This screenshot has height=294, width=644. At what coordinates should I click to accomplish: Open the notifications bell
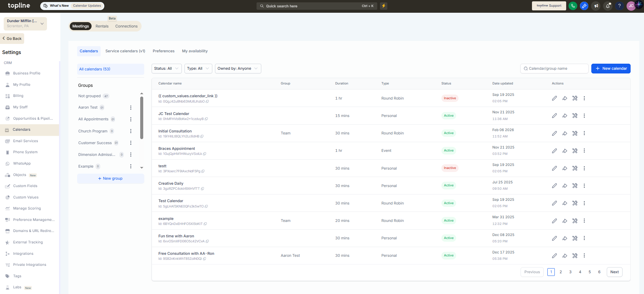coord(608,6)
